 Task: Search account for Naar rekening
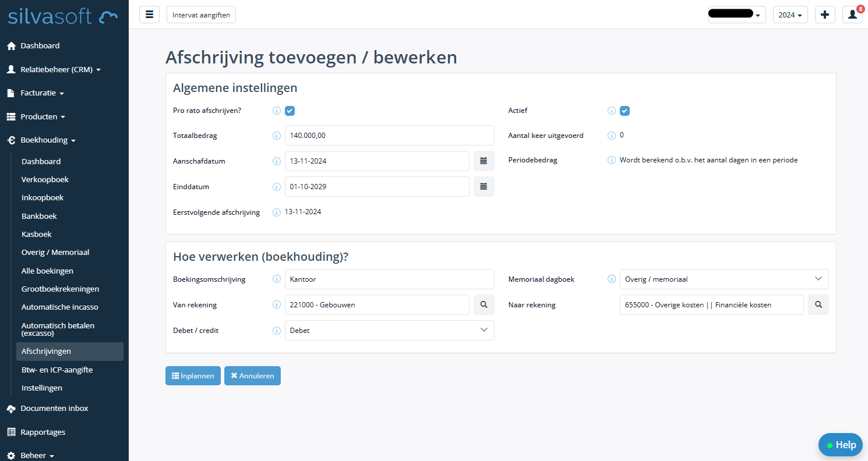[x=818, y=304]
